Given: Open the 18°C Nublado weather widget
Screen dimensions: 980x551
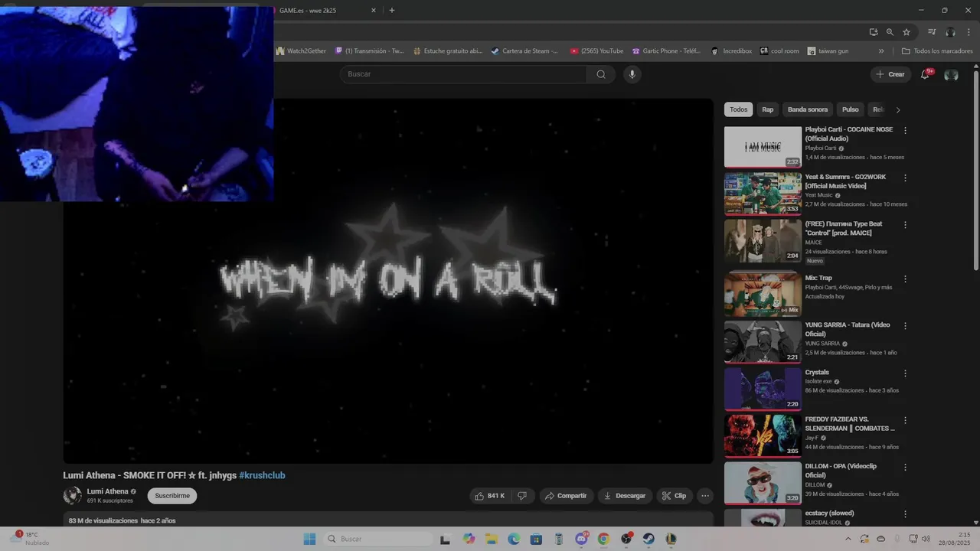Looking at the screenshot, I should tap(31, 539).
